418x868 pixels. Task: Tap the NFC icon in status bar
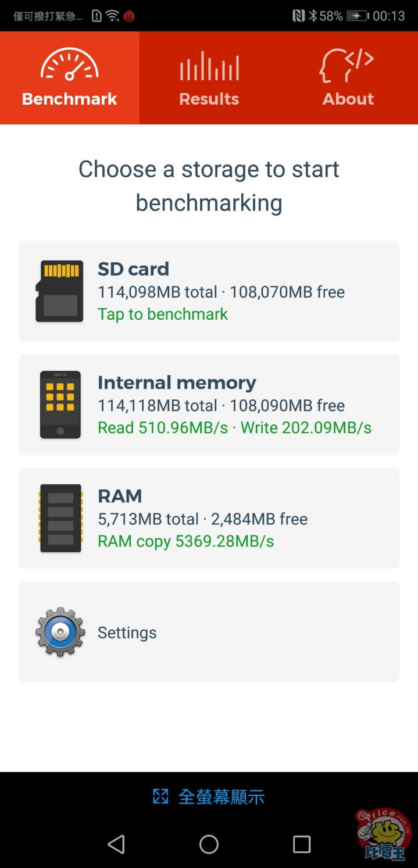299,16
